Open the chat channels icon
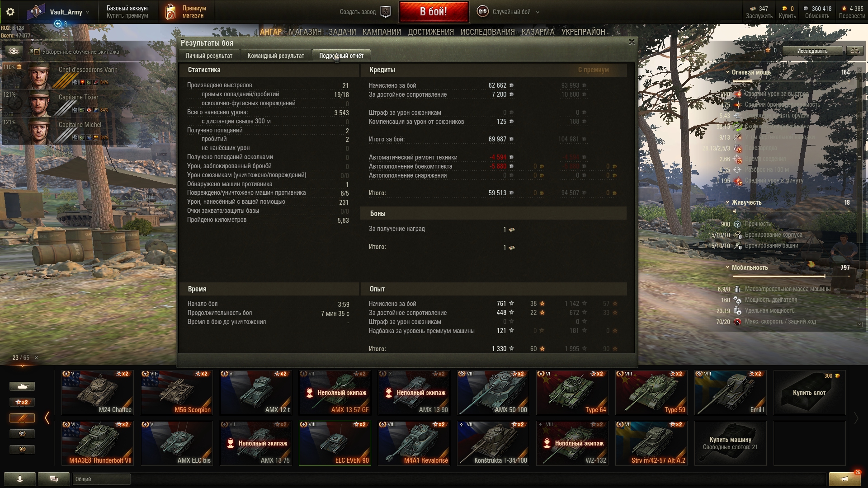 coord(53,479)
